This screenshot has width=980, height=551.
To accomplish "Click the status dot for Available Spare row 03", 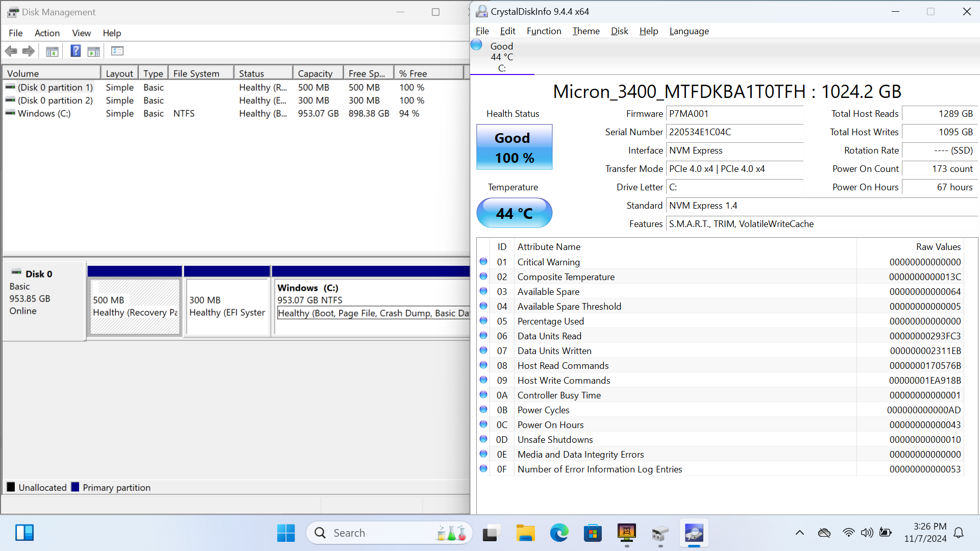I will pyautogui.click(x=483, y=291).
